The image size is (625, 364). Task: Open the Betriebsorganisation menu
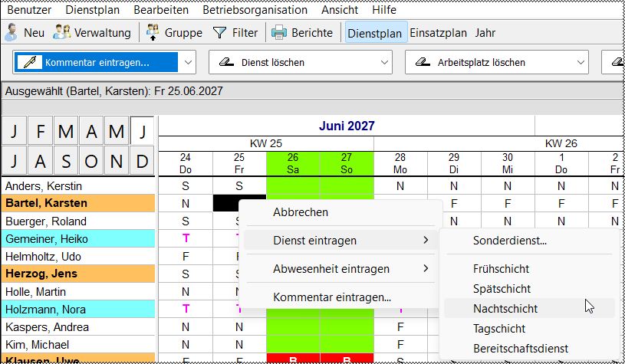pos(255,10)
